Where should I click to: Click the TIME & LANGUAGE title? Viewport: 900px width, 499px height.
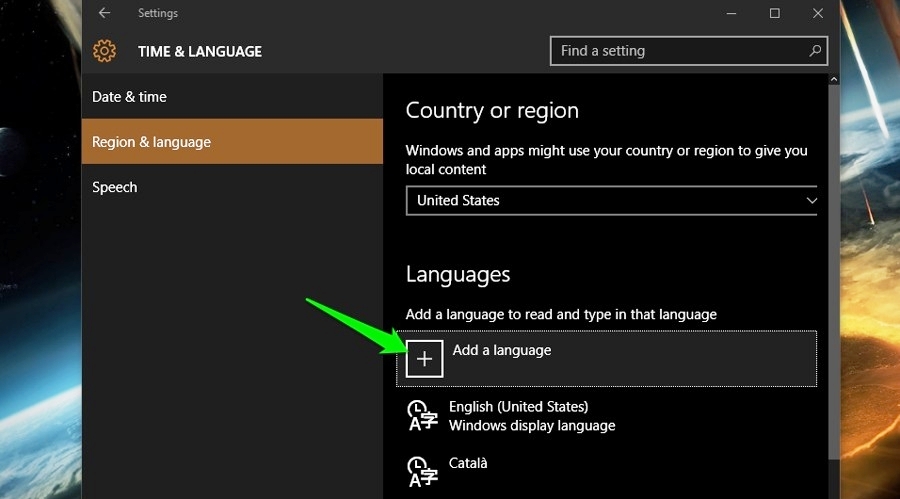click(200, 52)
